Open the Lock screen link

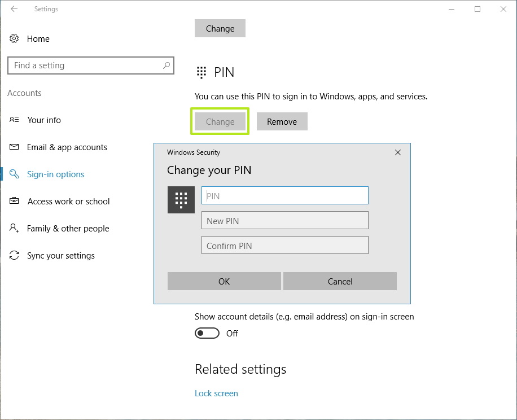coord(216,393)
